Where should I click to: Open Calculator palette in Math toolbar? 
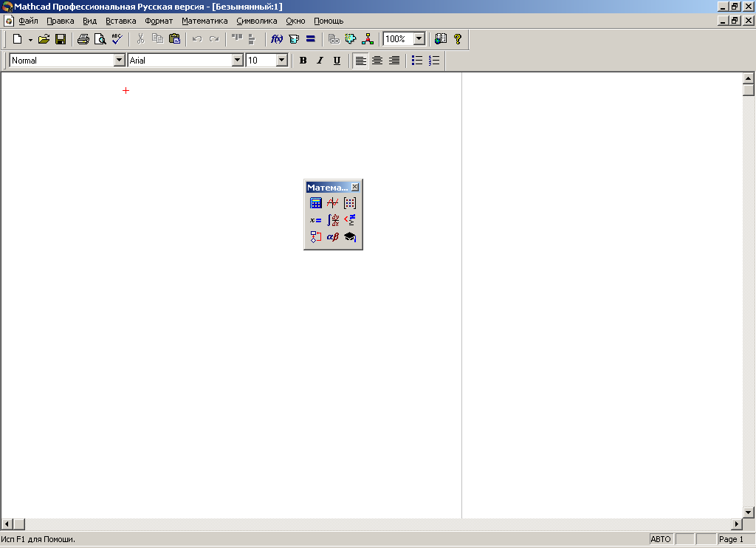point(316,203)
